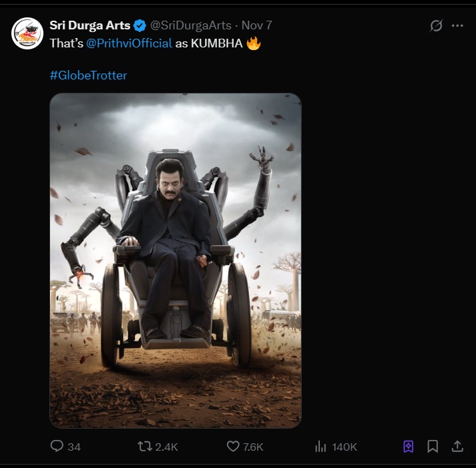Open the repost arrows menu

tap(144, 446)
